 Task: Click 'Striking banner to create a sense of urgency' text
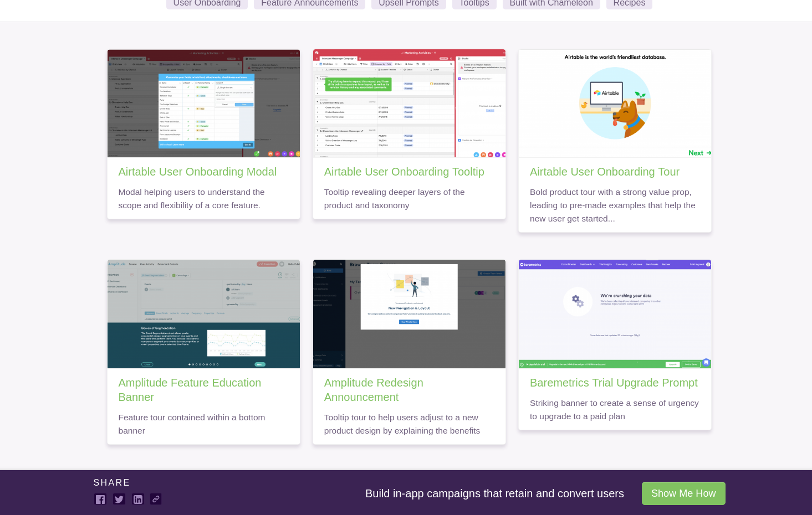(x=614, y=410)
